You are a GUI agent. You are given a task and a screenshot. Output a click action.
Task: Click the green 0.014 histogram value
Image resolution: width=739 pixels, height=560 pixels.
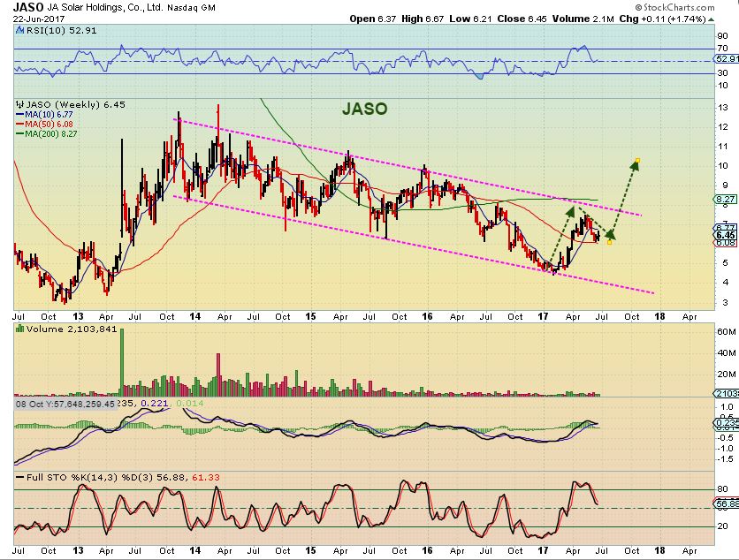pos(190,404)
